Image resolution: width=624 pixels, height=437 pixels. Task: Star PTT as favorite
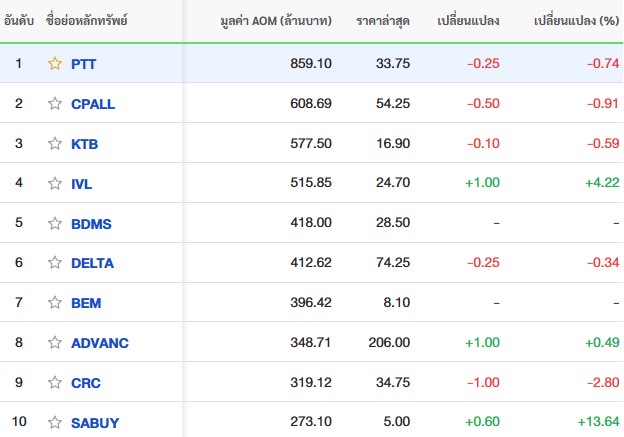(55, 63)
